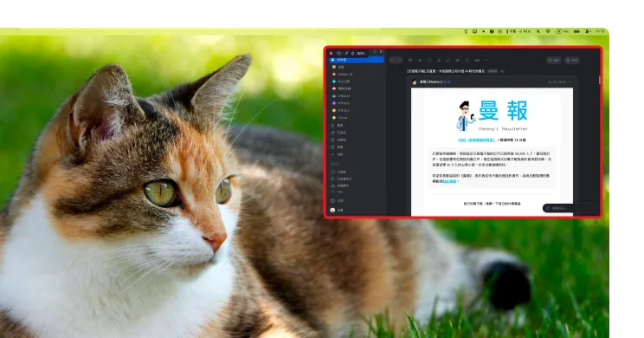Screen dimensions: 644x338
Task: Click the Wi-Fi icon in the macOS menu bar
Action: (x=548, y=31)
